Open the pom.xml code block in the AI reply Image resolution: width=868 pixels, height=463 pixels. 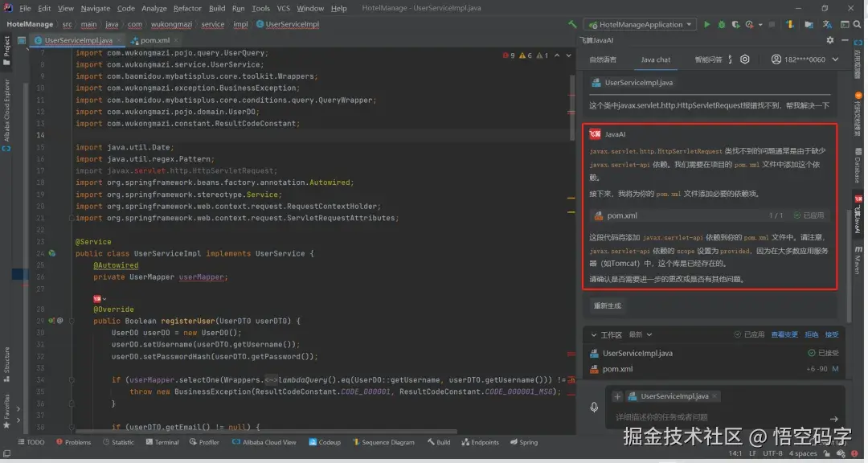710,215
